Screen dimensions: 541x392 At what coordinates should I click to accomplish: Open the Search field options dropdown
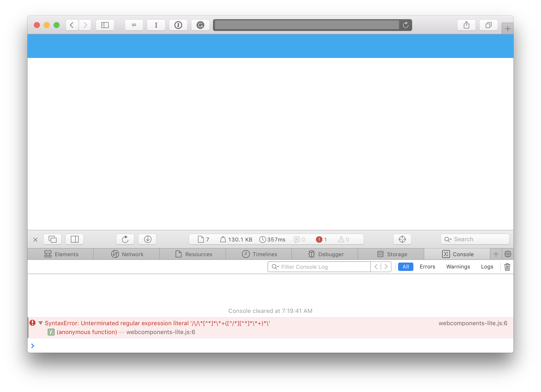coord(448,239)
